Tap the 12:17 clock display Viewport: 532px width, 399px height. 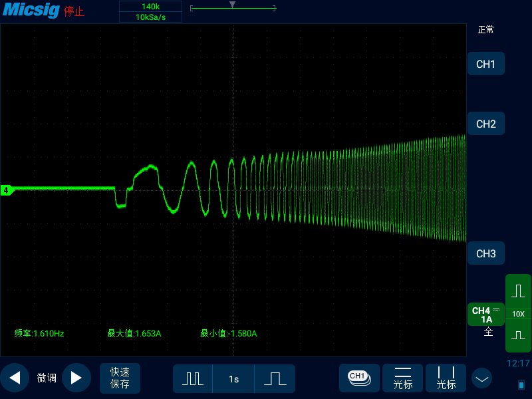[x=519, y=363]
